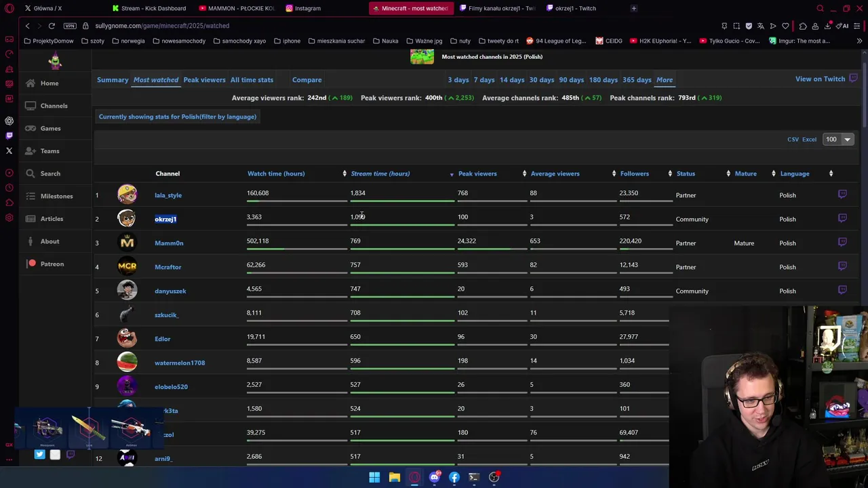Image resolution: width=868 pixels, height=488 pixels.
Task: Open the 'Nauka' bookmark folder
Action: [386, 41]
